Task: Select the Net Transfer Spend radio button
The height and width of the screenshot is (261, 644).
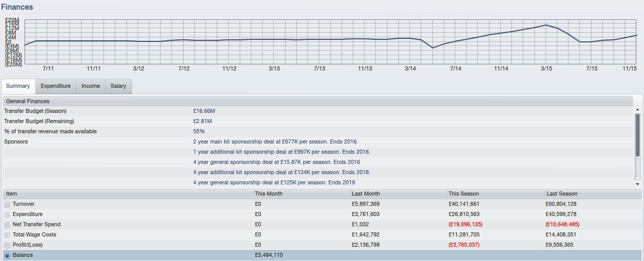Action: [7, 225]
